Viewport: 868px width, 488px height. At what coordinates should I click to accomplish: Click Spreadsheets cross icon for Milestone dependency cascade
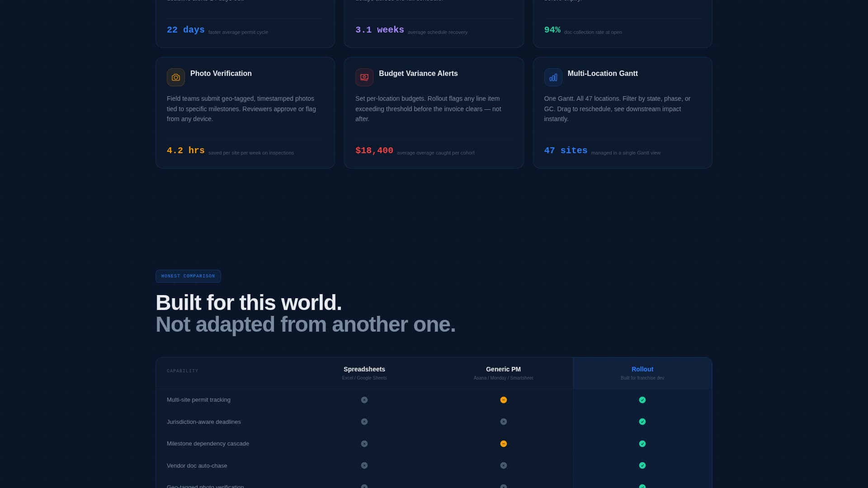pos(364,444)
